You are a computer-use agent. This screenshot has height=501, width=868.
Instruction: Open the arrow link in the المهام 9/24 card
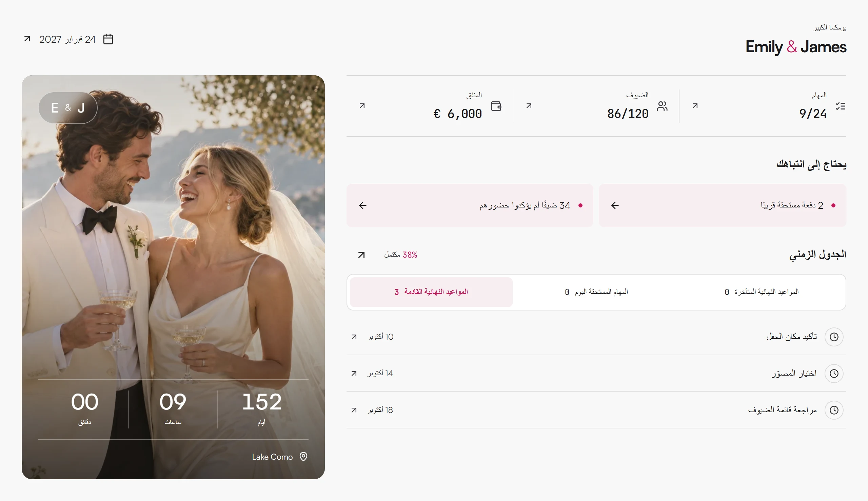[695, 106]
